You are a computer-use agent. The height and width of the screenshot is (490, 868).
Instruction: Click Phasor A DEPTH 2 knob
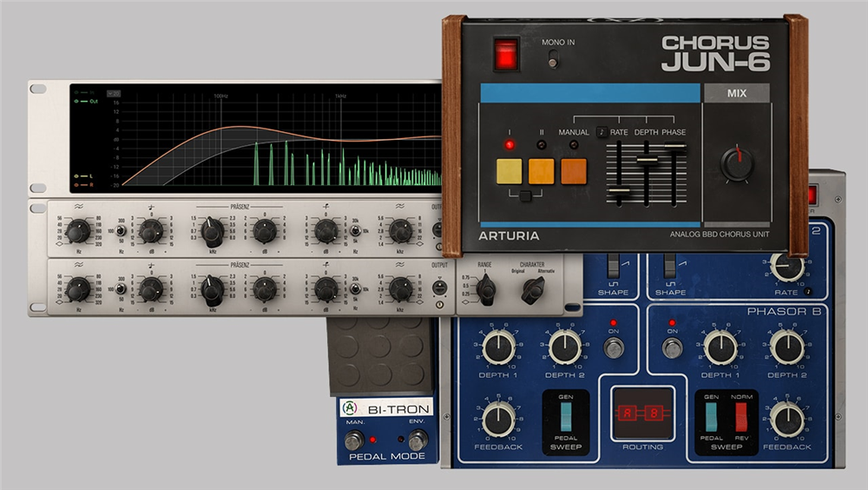[565, 348]
